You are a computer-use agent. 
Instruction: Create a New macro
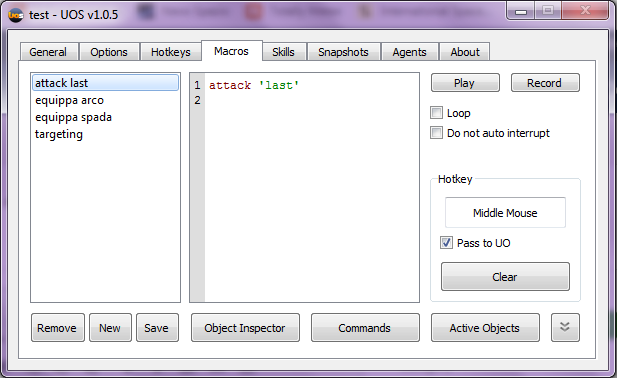[x=110, y=327]
